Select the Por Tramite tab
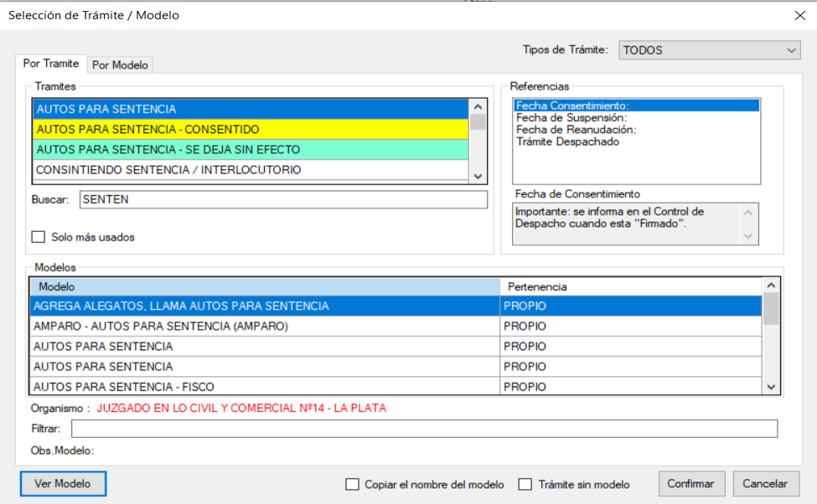817x504 pixels. (51, 64)
